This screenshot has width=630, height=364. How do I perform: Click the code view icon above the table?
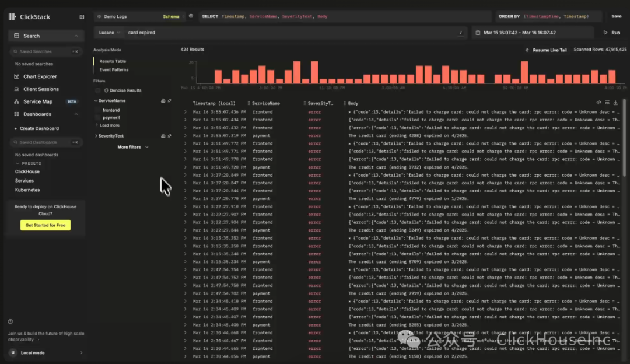coord(598,103)
